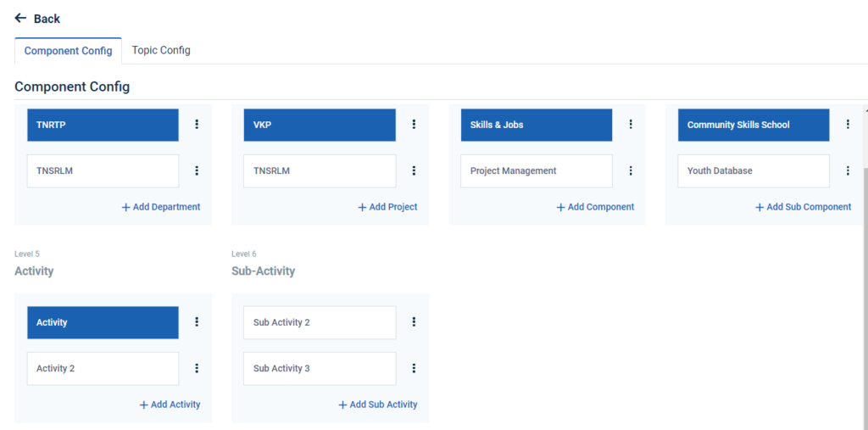Open the kebab menu next to VKP
Image resolution: width=868 pixels, height=430 pixels.
point(414,125)
